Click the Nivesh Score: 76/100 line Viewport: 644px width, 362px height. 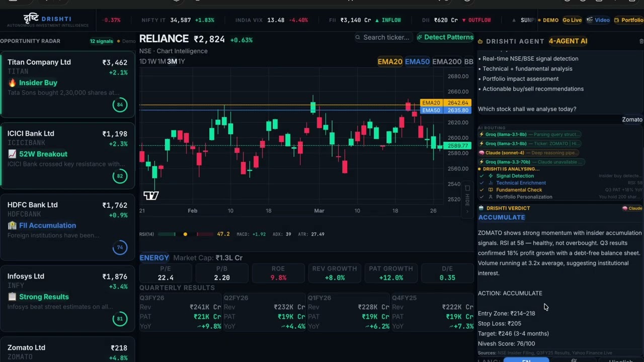(x=506, y=343)
